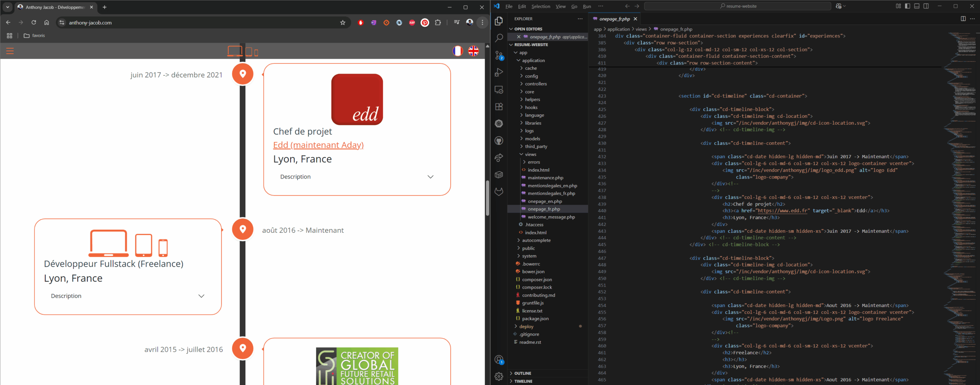
Task: Bookmark the page with the star icon
Action: point(343,23)
